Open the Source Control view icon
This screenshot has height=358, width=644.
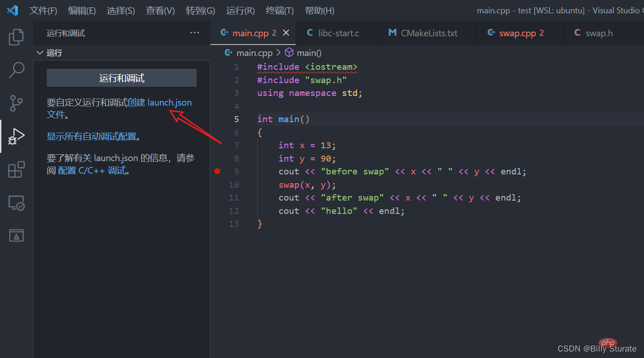click(17, 103)
